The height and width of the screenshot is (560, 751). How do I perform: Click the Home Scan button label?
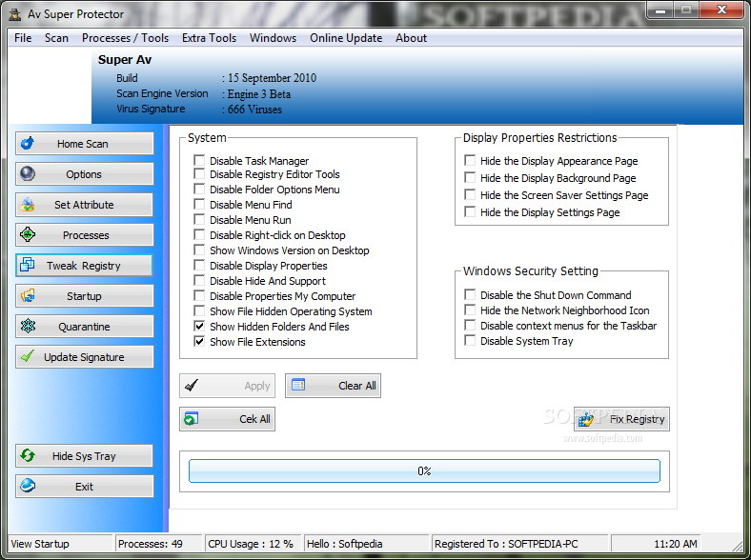(82, 144)
